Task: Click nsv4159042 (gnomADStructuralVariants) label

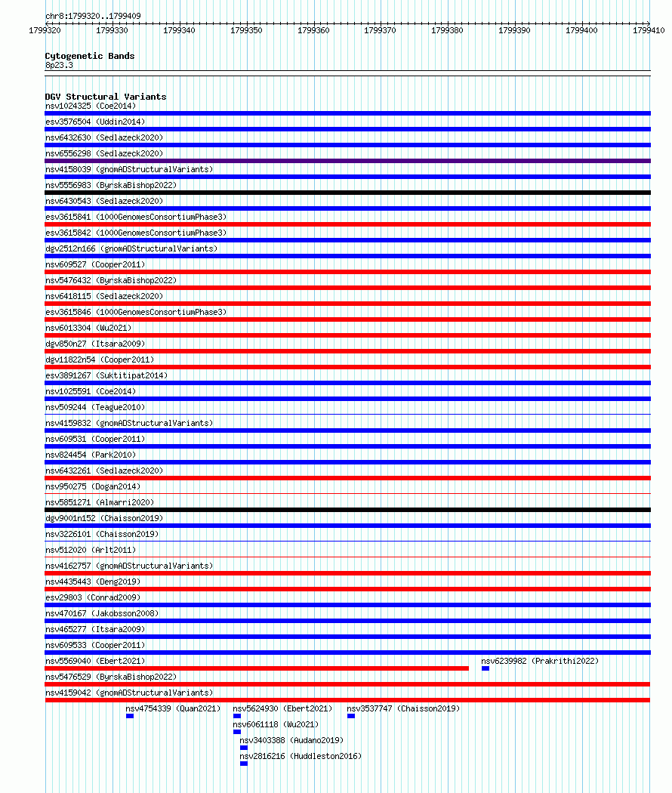Action: coord(129,693)
